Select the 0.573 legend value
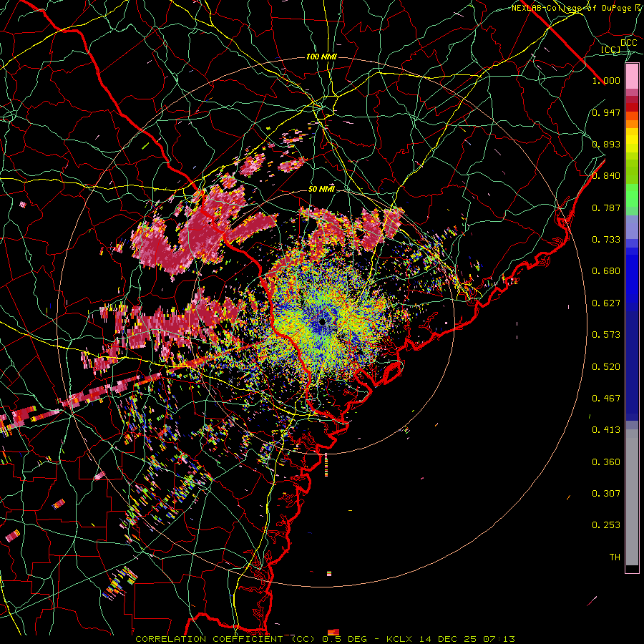Screen dimensions: 644x644 (606, 335)
